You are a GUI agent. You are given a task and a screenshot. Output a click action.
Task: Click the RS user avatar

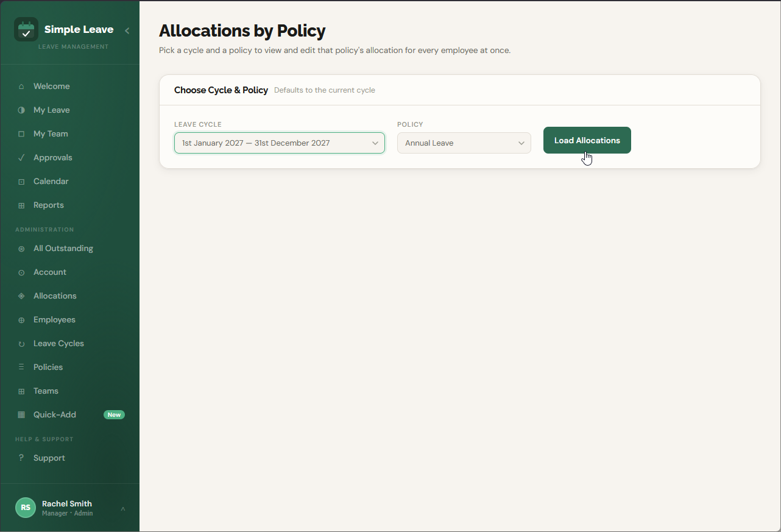(26, 508)
